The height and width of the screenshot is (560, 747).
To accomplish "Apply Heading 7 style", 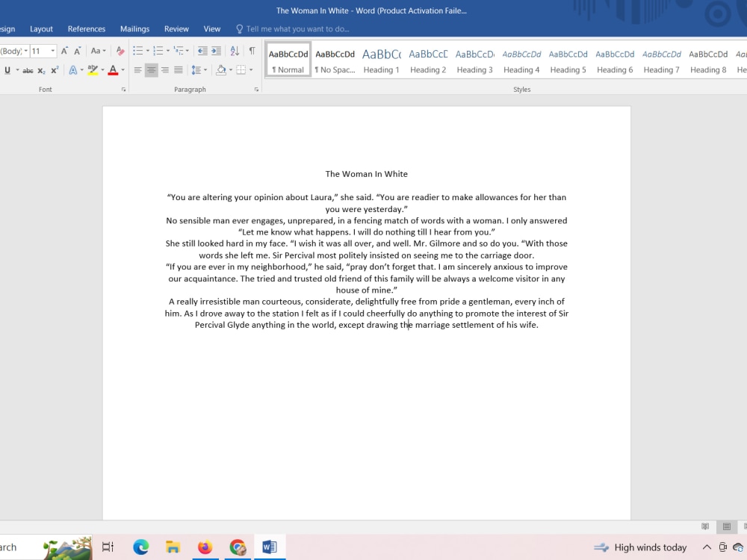I will [x=662, y=61].
